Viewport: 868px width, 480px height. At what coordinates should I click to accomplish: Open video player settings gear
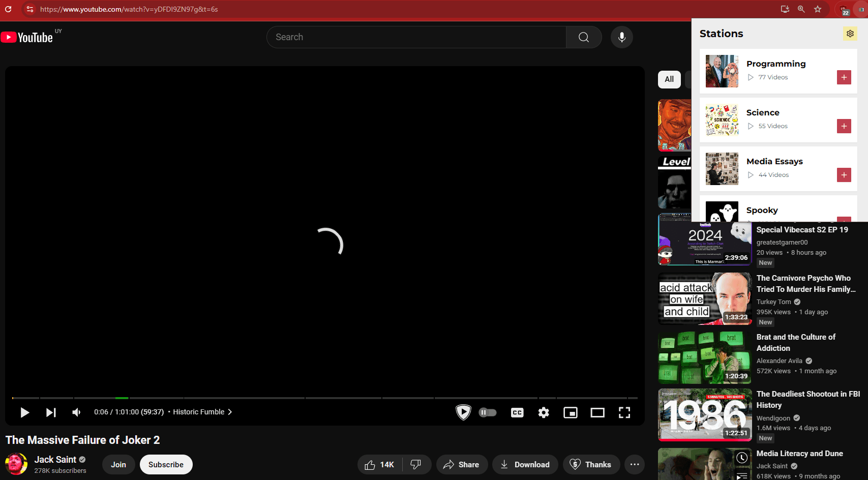pos(544,412)
